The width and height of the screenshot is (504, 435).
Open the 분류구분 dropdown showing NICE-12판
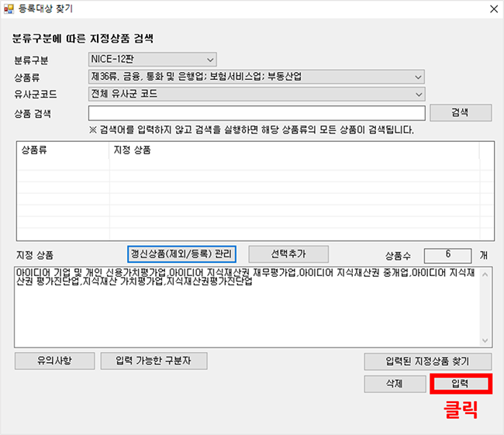tap(152, 60)
